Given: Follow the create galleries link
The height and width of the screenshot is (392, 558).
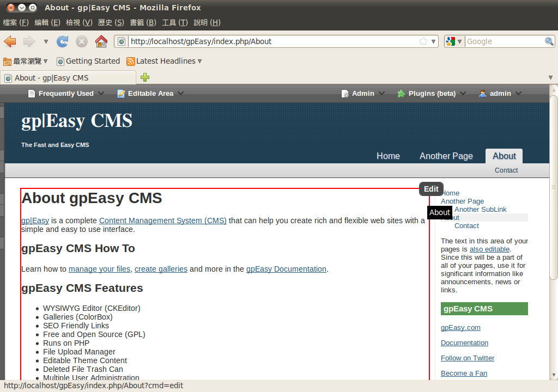Looking at the screenshot, I should pos(161,269).
